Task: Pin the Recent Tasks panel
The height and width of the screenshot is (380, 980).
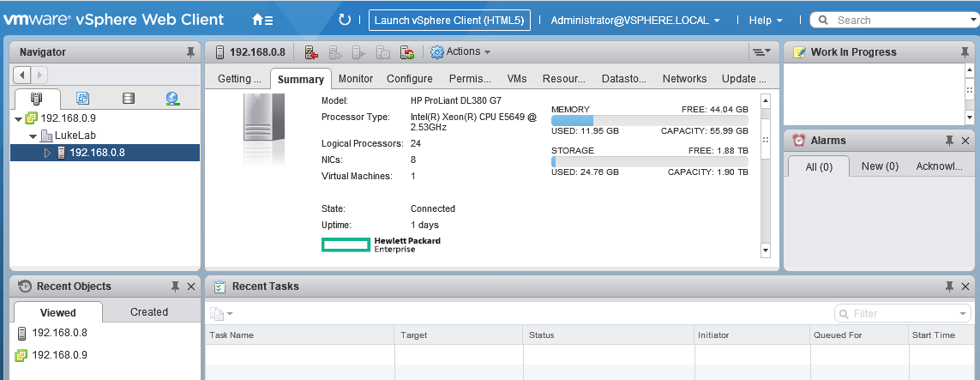Action: pyautogui.click(x=949, y=287)
